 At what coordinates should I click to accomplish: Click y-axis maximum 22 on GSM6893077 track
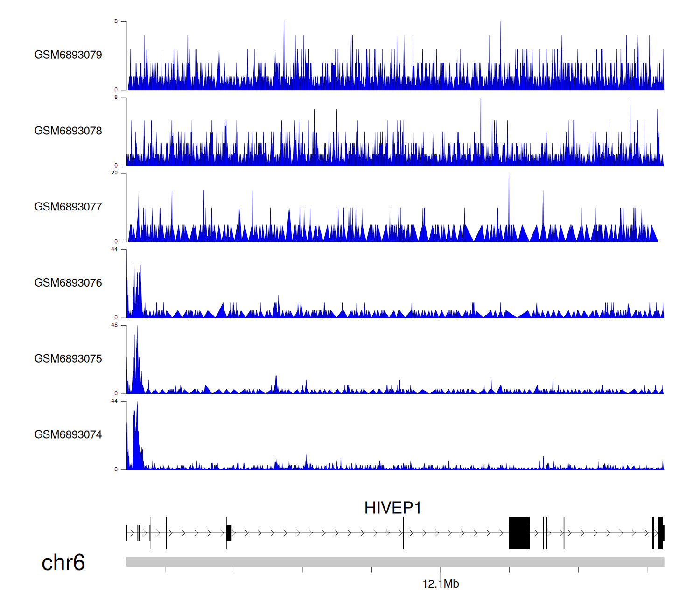114,174
